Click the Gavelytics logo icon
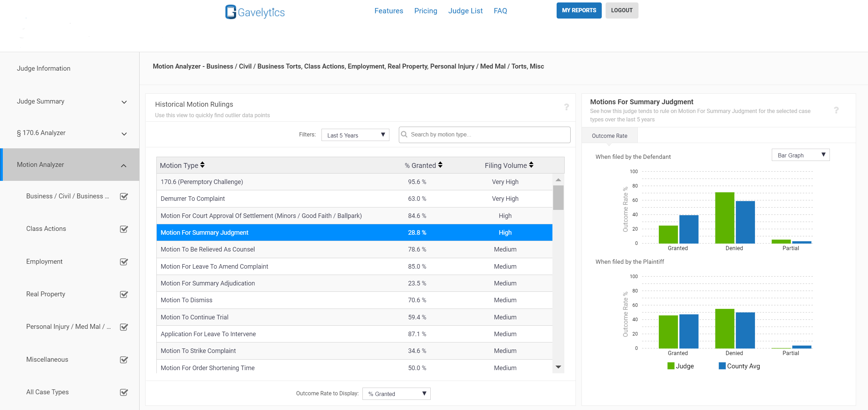Image resolution: width=868 pixels, height=410 pixels. point(231,12)
